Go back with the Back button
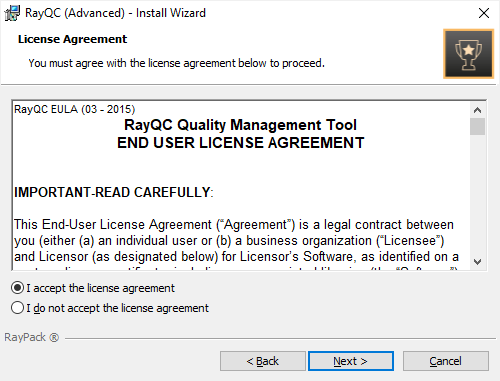 (263, 361)
